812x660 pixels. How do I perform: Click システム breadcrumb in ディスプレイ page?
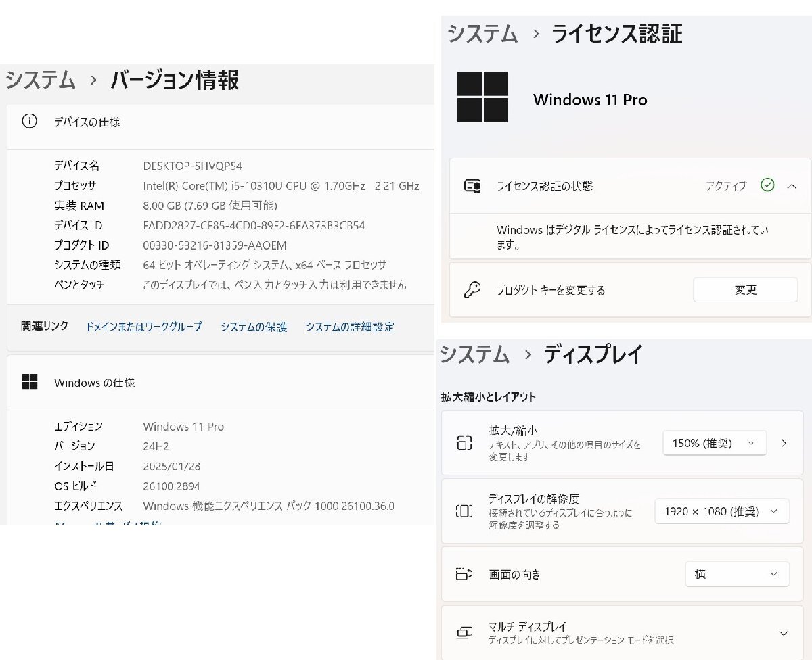(474, 354)
